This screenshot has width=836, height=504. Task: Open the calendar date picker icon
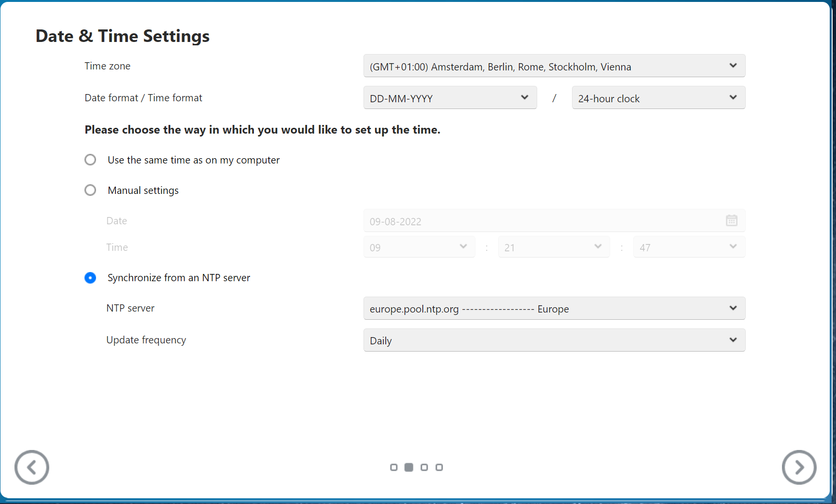coord(731,220)
